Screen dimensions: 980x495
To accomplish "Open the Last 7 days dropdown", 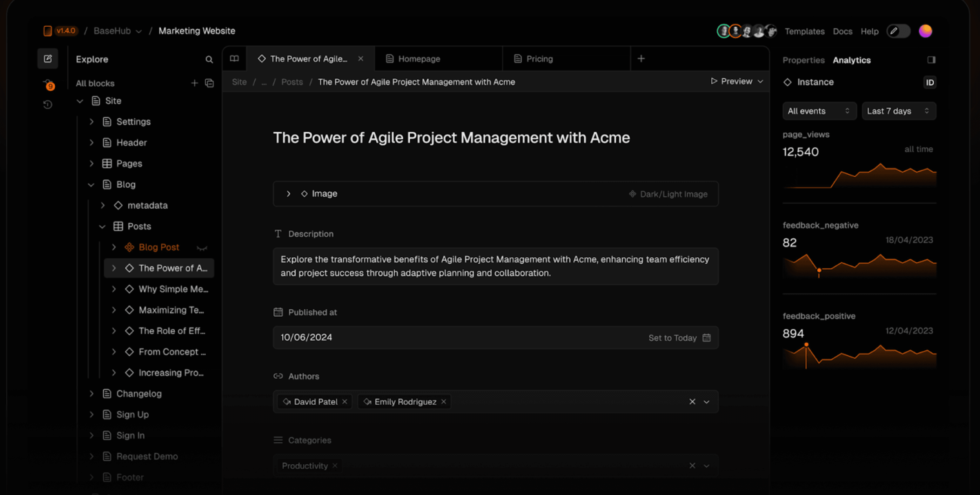I will [x=898, y=111].
